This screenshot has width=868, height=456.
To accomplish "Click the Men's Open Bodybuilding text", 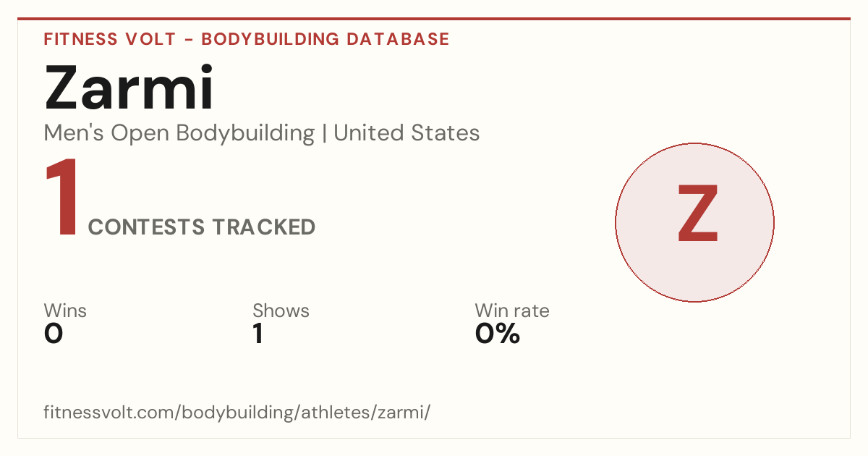I will click(179, 133).
